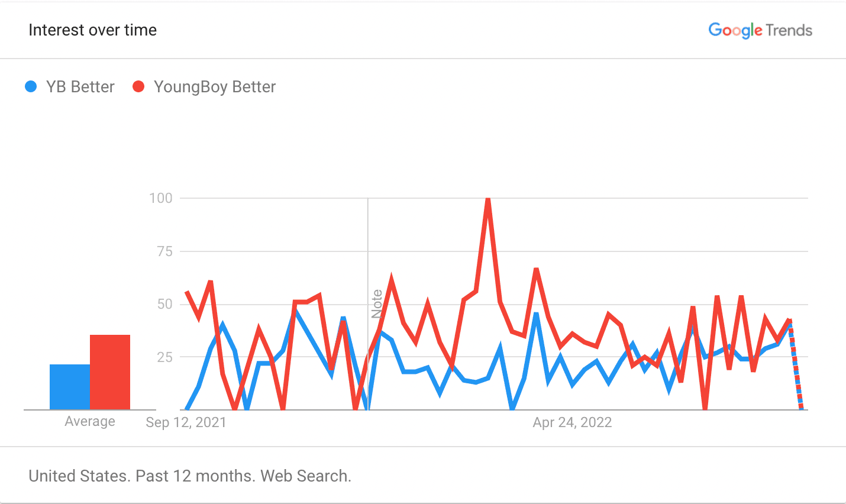Click the red YoungBoy Better legend dot

[138, 87]
